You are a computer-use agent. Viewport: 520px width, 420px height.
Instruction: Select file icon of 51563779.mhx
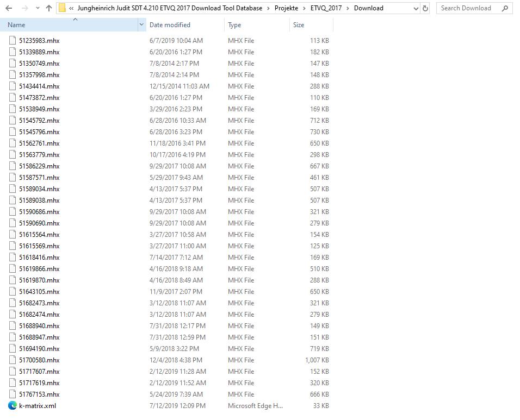point(13,155)
